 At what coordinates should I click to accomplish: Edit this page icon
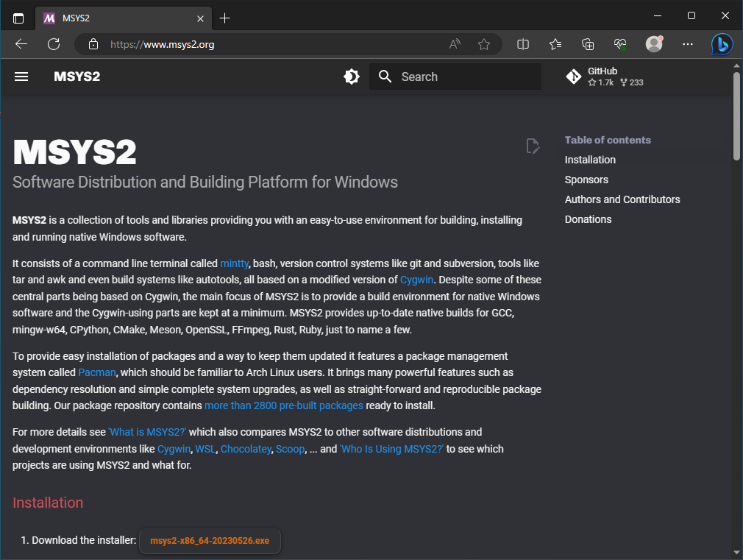coord(533,146)
